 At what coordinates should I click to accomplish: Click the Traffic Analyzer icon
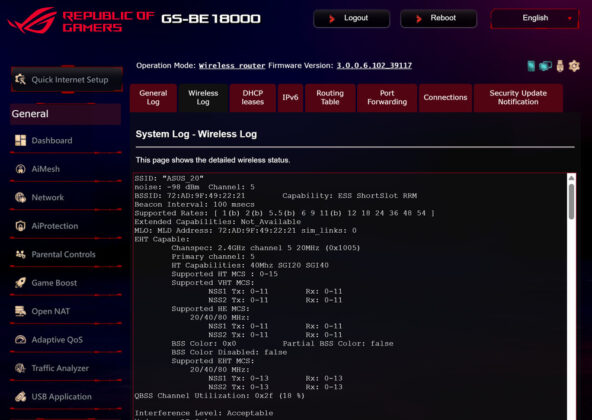[20, 368]
